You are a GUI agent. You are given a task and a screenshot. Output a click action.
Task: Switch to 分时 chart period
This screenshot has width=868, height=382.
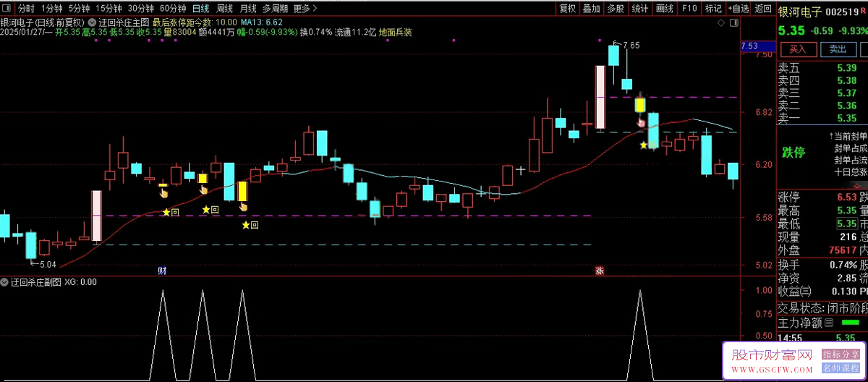point(26,9)
